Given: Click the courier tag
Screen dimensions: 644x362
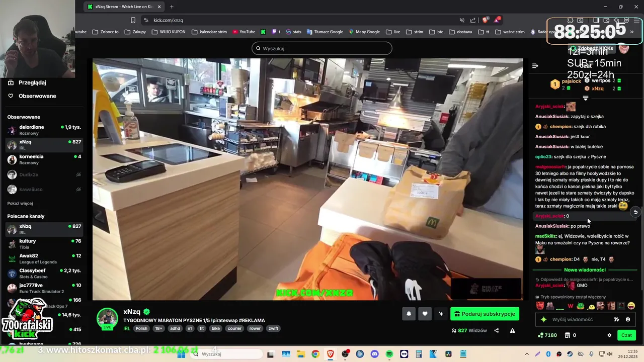Looking at the screenshot, I should point(234,328).
